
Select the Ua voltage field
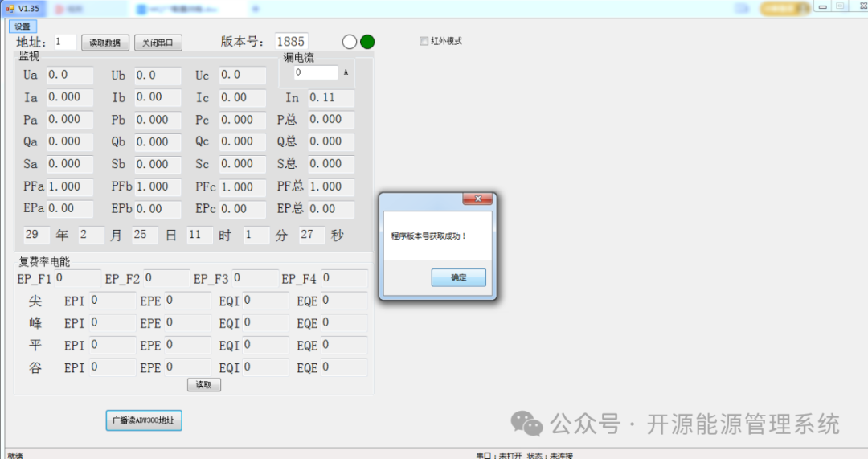pyautogui.click(x=70, y=76)
